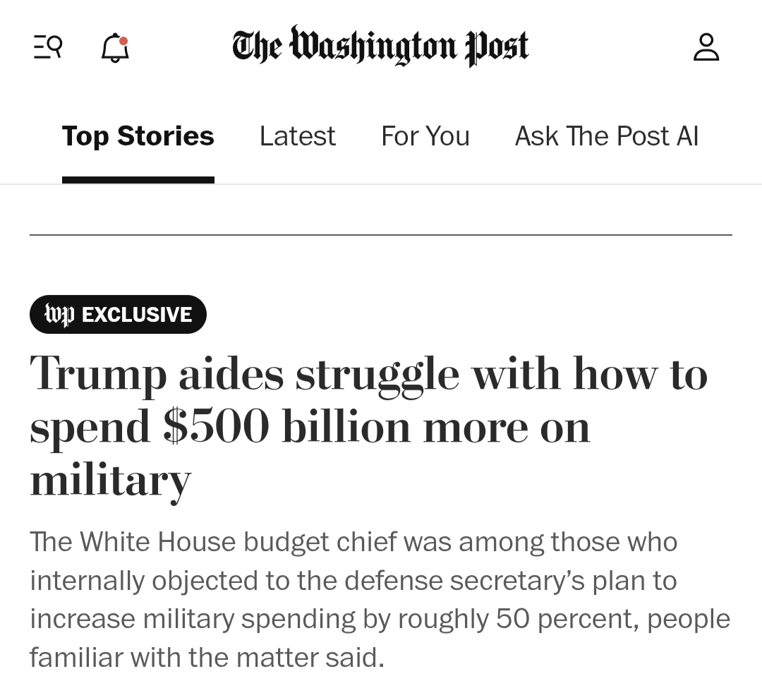Open the menu and search icon

[48, 47]
